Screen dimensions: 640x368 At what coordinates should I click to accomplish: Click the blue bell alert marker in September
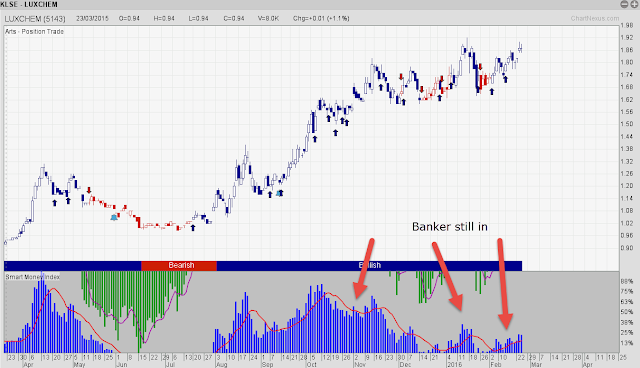point(280,193)
